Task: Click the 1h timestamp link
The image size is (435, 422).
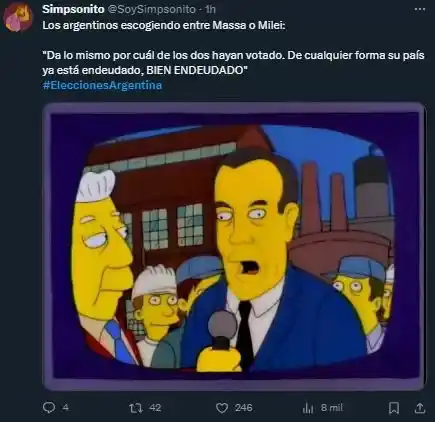Action: click(x=210, y=10)
